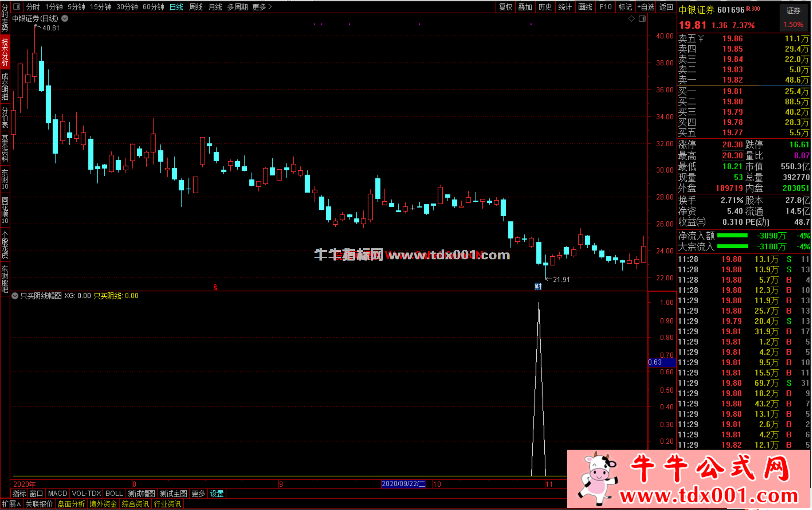Screen dimensions: 812x510
Task: Toggle the 扩展 expand panel button
Action: coord(11,504)
